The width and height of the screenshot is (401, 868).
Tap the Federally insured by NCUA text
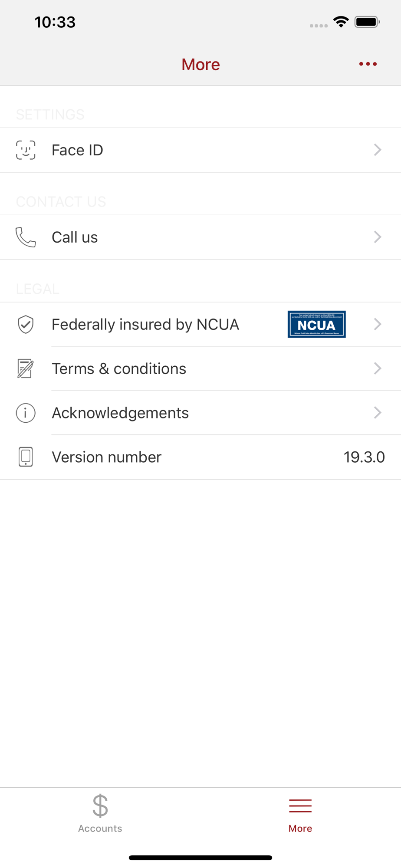coord(145,325)
